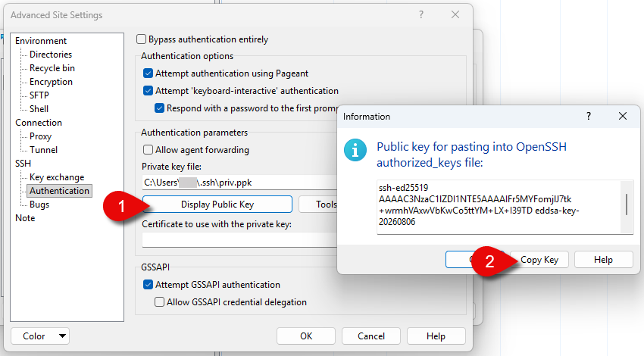Click Help in Advanced Site Settings

point(436,336)
